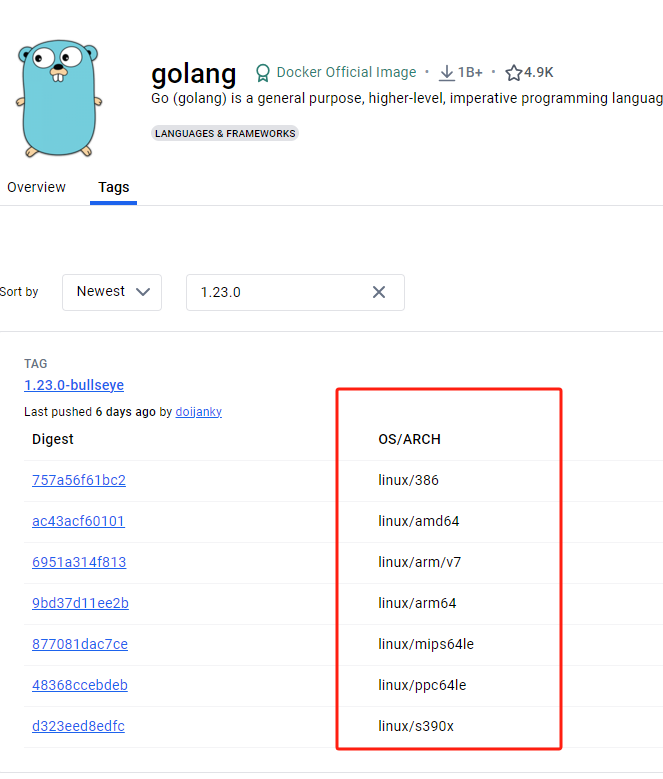Switch to the Overview tab
This screenshot has width=663, height=779.
36,187
